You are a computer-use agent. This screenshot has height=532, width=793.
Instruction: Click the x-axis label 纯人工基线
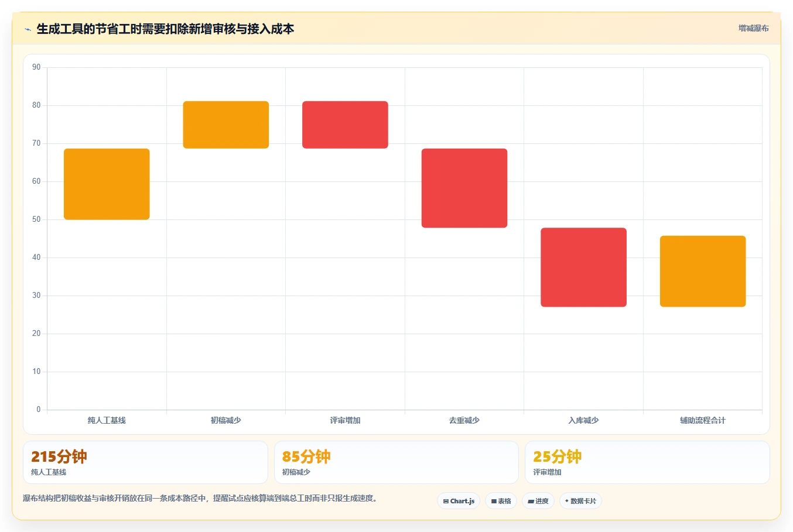tap(107, 420)
